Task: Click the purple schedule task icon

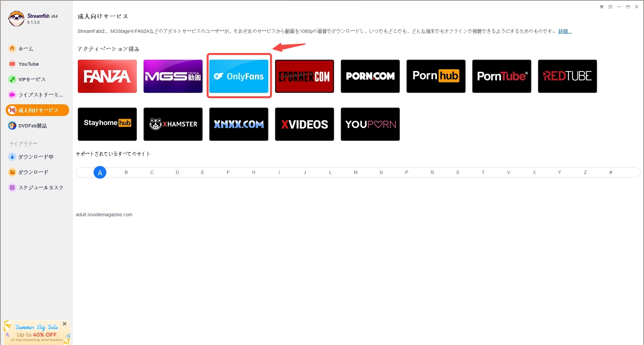Action: pyautogui.click(x=12, y=187)
